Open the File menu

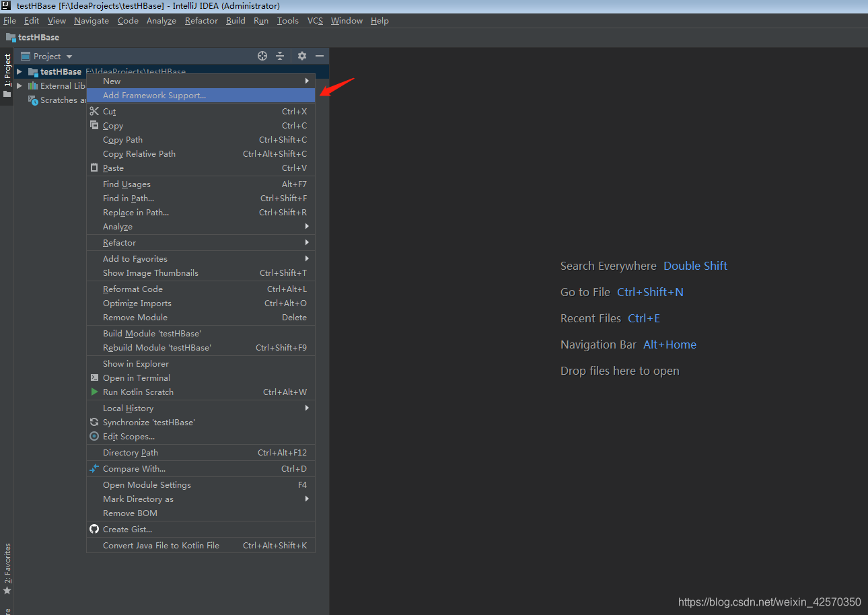(9, 21)
